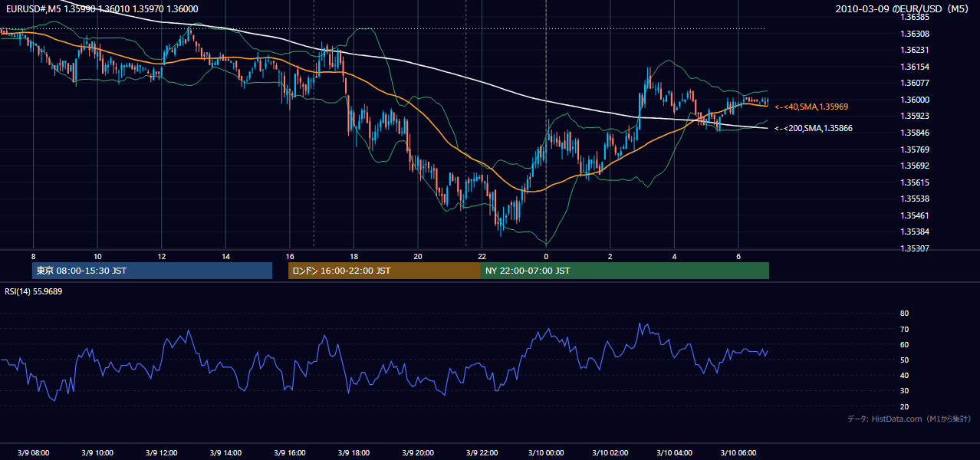
Task: Click hour label 14 under the price chart
Action: 225,256
